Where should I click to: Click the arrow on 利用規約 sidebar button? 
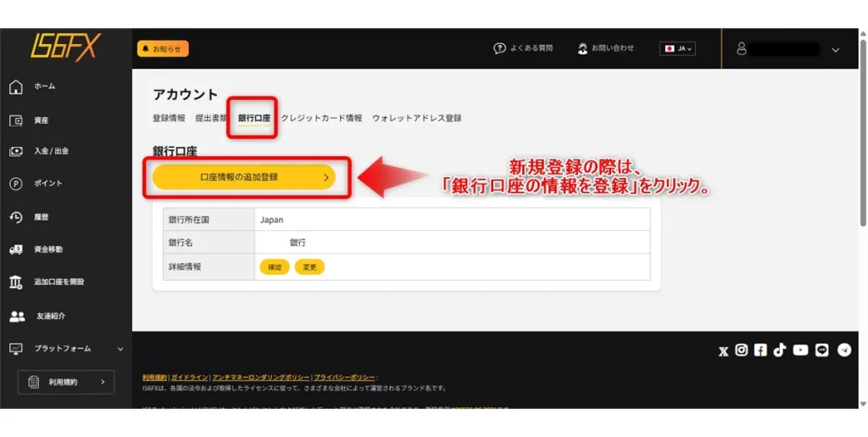[x=103, y=382]
